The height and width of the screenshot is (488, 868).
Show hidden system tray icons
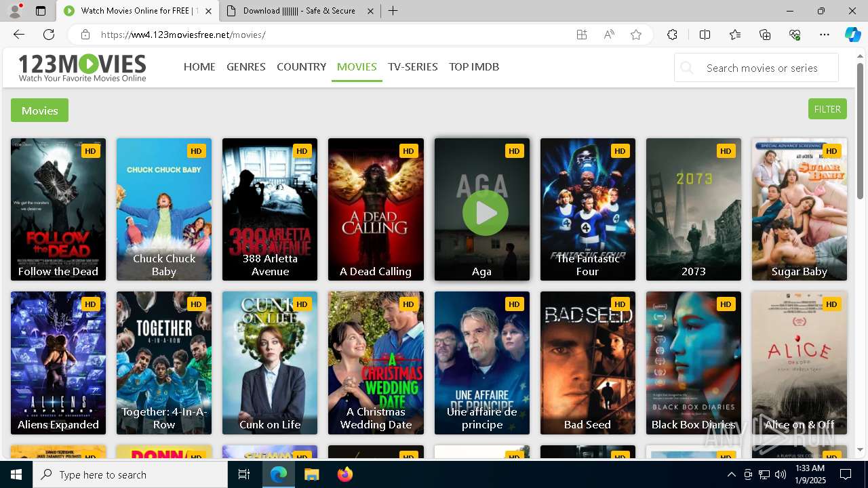732,474
